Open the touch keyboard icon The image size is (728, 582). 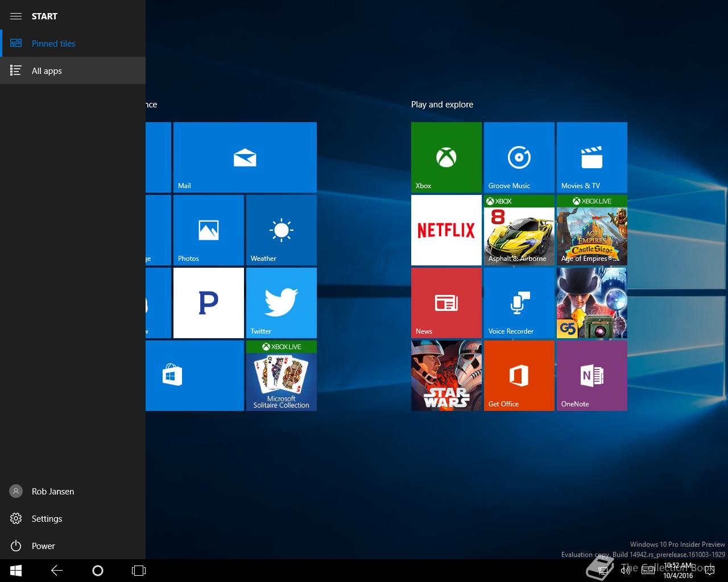pyautogui.click(x=648, y=571)
